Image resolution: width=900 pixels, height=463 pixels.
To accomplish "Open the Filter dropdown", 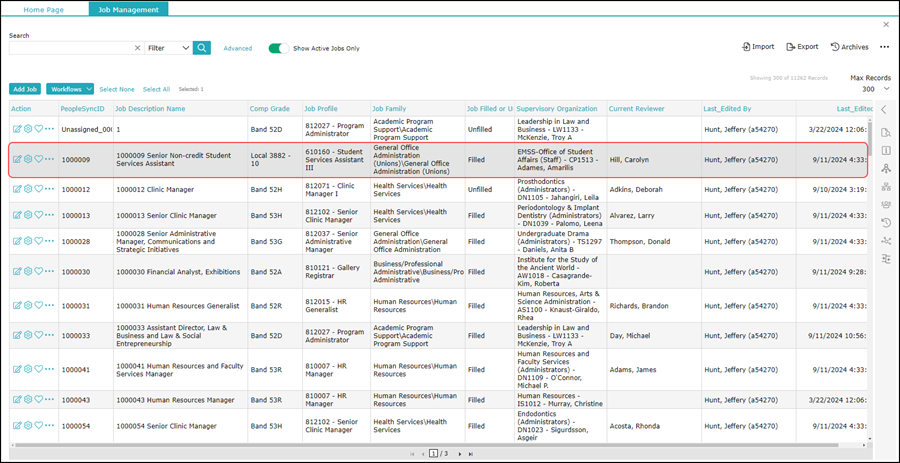I will (168, 48).
